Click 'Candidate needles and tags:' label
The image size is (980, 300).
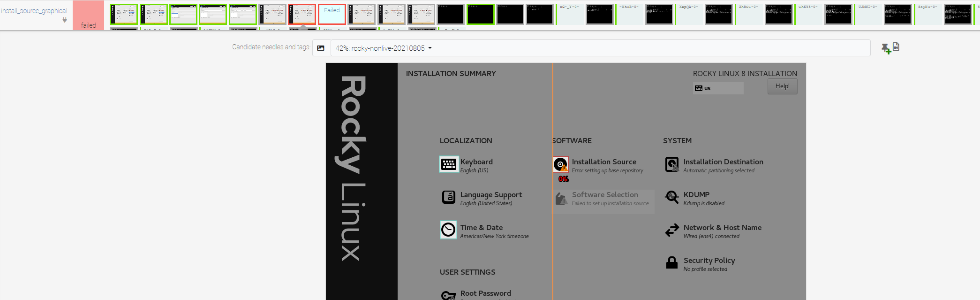point(271,47)
